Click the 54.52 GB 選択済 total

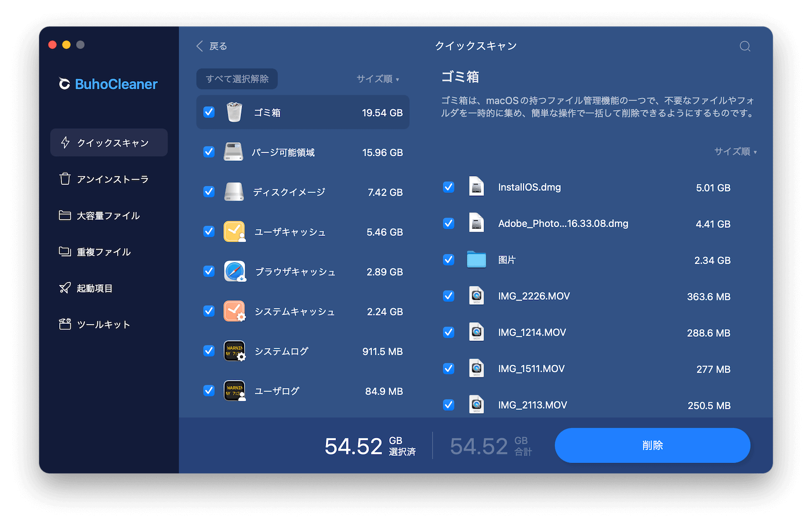pyautogui.click(x=370, y=446)
